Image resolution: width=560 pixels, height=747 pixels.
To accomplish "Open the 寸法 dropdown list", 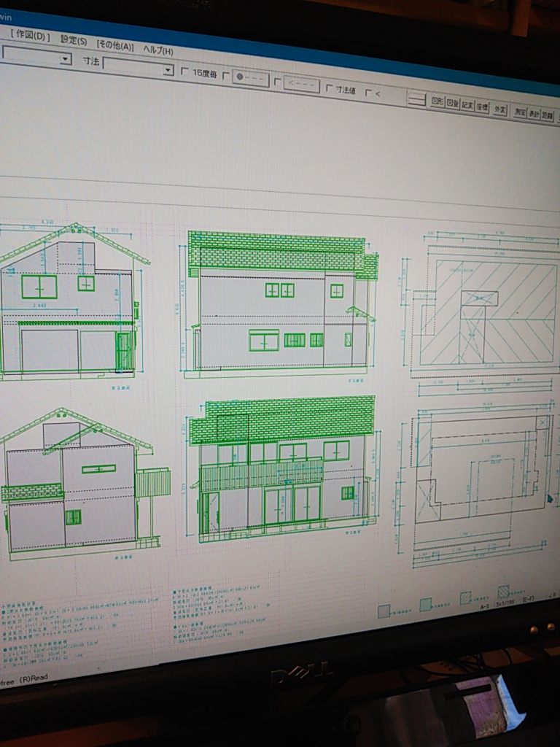I will pyautogui.click(x=168, y=70).
